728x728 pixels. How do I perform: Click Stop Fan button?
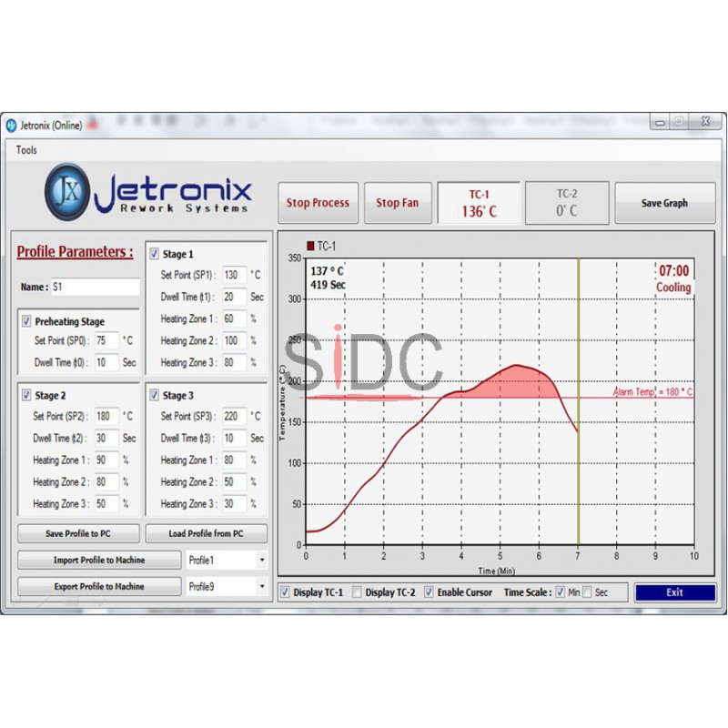click(398, 203)
